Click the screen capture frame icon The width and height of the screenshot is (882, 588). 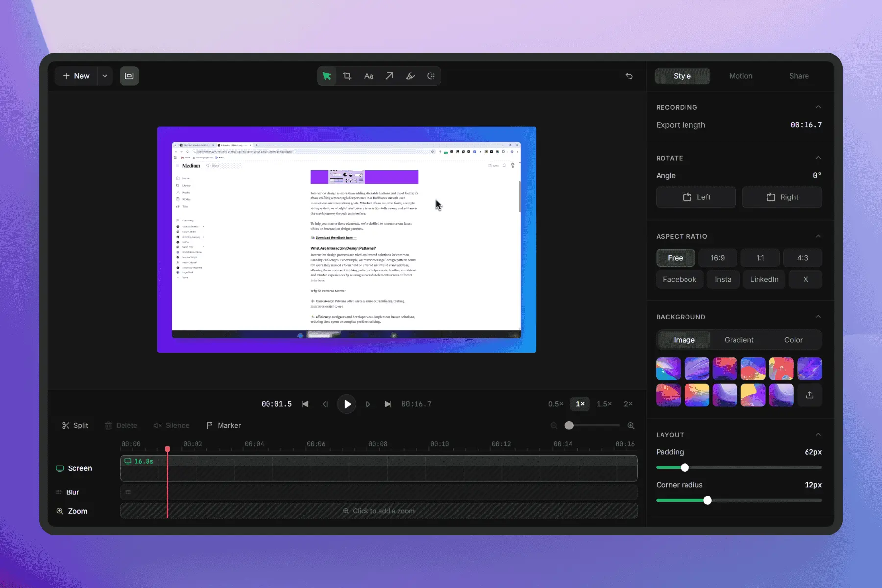pyautogui.click(x=129, y=76)
